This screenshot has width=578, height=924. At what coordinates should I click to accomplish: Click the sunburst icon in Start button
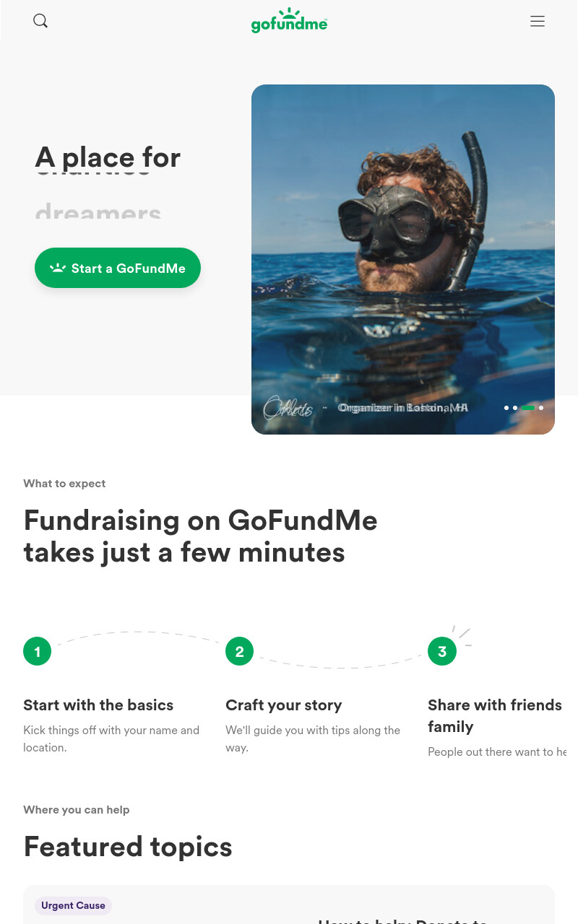(58, 268)
